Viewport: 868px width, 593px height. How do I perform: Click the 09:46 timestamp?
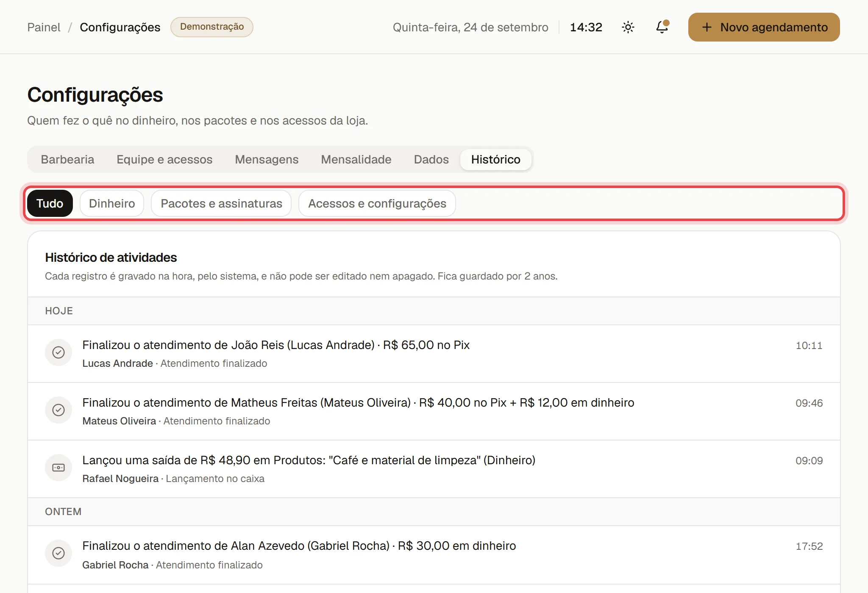pos(809,403)
